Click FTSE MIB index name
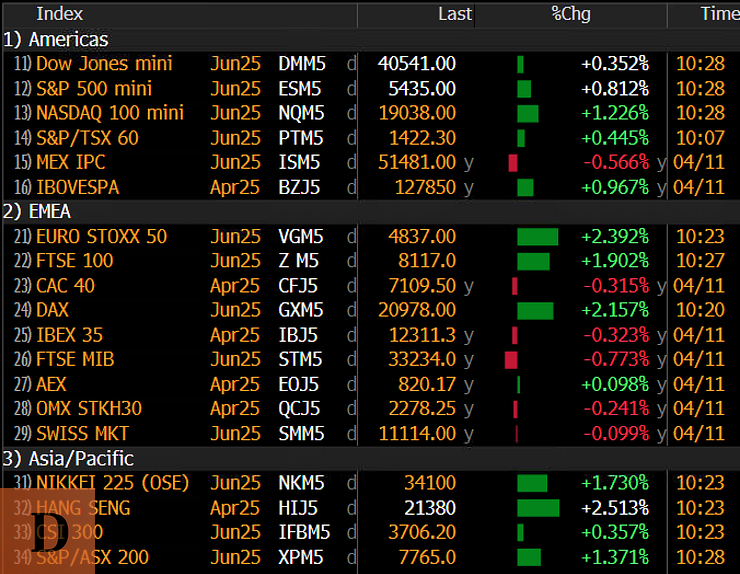This screenshot has width=740, height=574. click(x=75, y=360)
